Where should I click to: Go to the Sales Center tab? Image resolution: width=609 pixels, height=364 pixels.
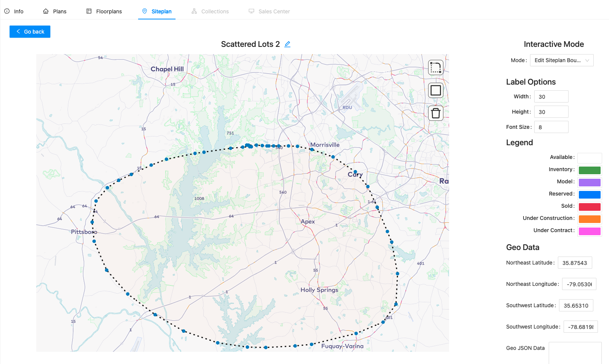pos(269,11)
